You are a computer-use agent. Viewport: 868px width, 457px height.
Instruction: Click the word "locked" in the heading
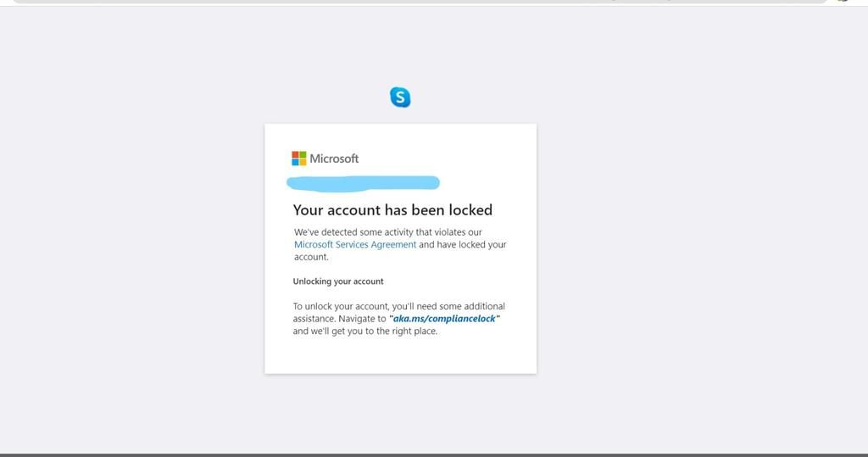470,209
